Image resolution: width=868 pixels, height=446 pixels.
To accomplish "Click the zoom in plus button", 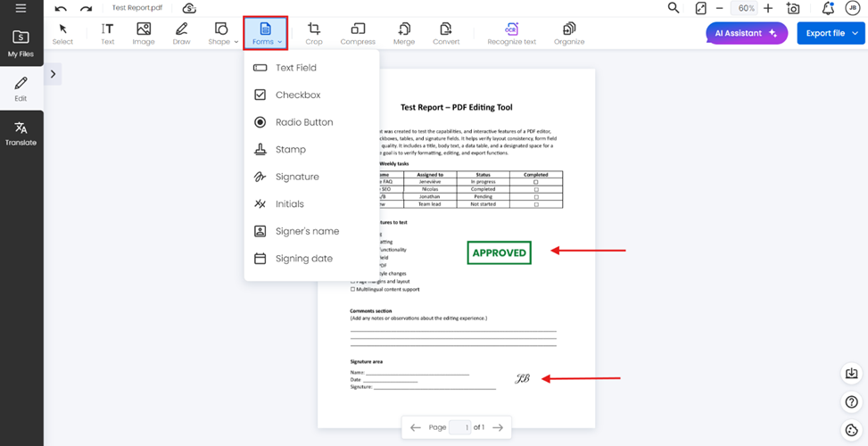I will (768, 8).
